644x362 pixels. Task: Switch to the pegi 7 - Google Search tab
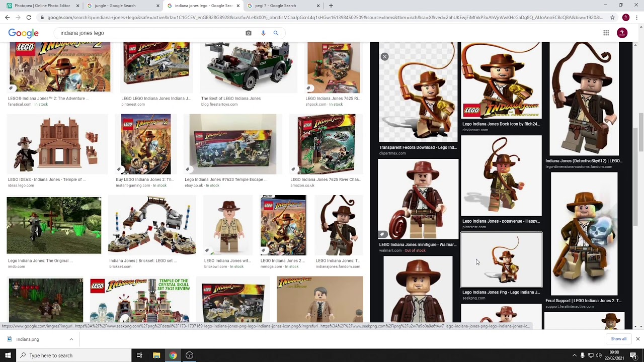coord(282,6)
